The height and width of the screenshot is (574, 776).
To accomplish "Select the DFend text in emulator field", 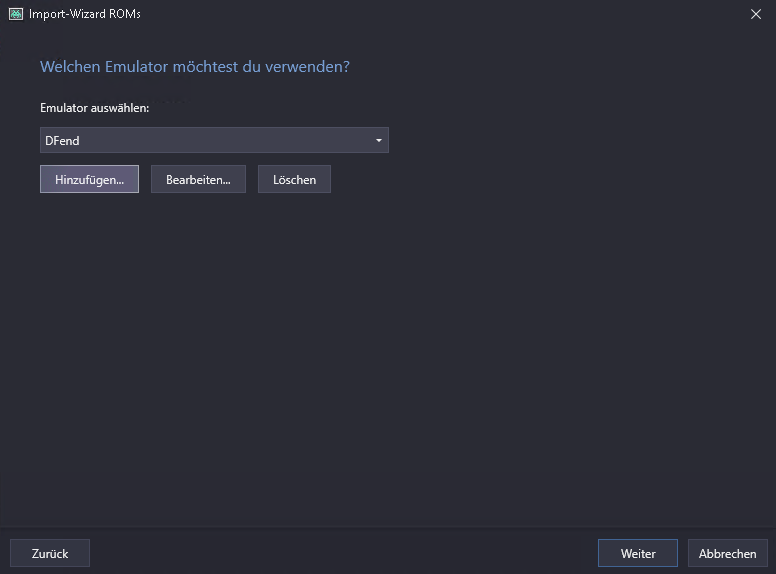I will [x=62, y=141].
